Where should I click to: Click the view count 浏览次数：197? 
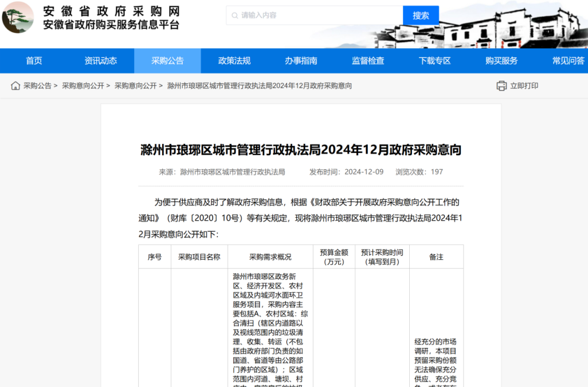pyautogui.click(x=420, y=172)
